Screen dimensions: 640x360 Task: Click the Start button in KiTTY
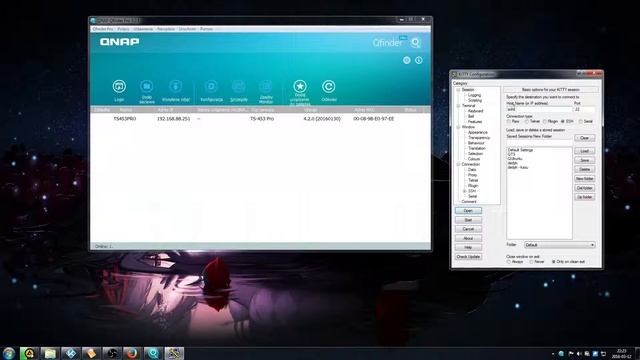[468, 220]
